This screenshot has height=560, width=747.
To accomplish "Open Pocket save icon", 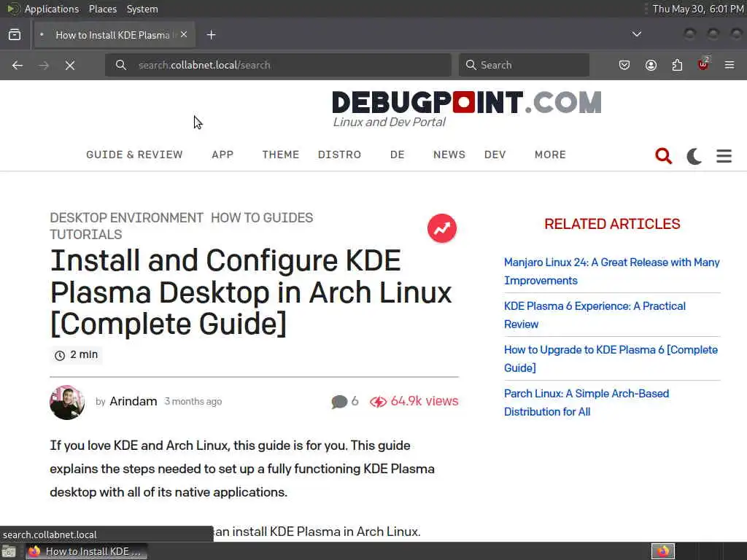I will pos(624,65).
